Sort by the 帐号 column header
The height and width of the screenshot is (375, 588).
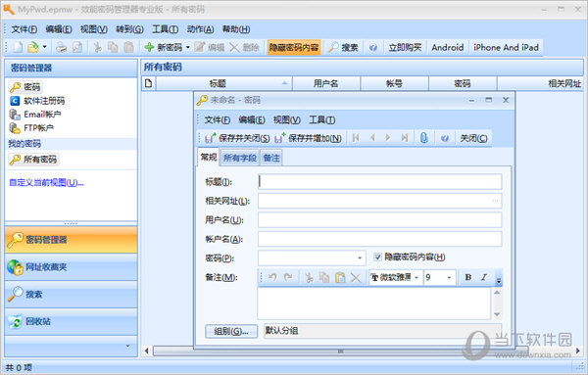coord(394,83)
